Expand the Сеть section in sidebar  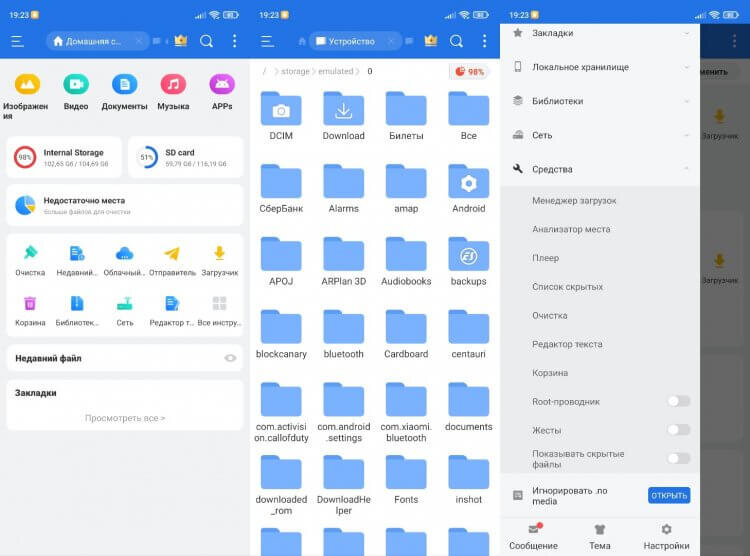tap(600, 135)
